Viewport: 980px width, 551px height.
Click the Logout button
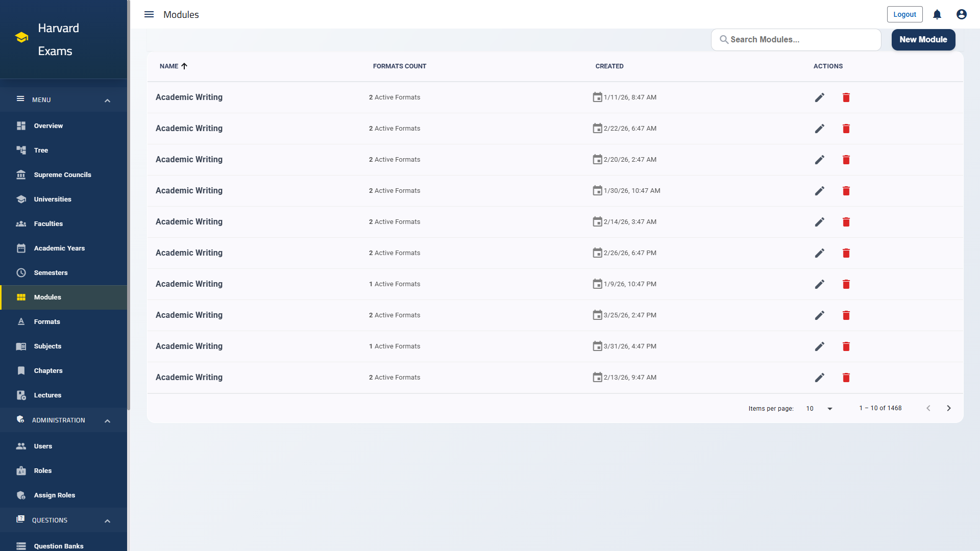tap(904, 14)
